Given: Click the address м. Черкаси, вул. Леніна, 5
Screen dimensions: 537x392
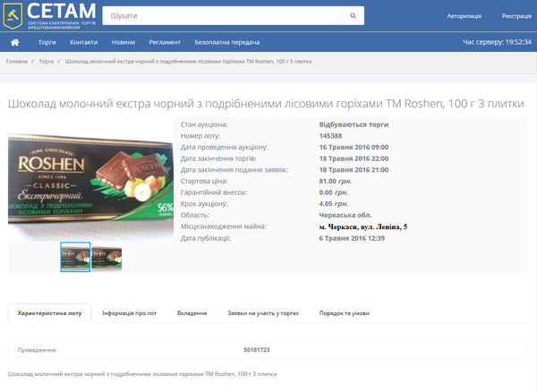Looking at the screenshot, I should coord(363,226).
